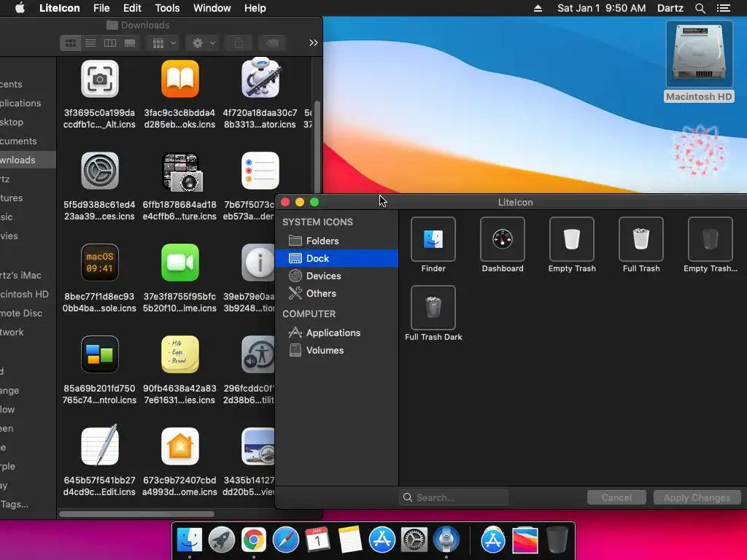Open the File menu
This screenshot has height=560, width=747.
click(x=101, y=8)
